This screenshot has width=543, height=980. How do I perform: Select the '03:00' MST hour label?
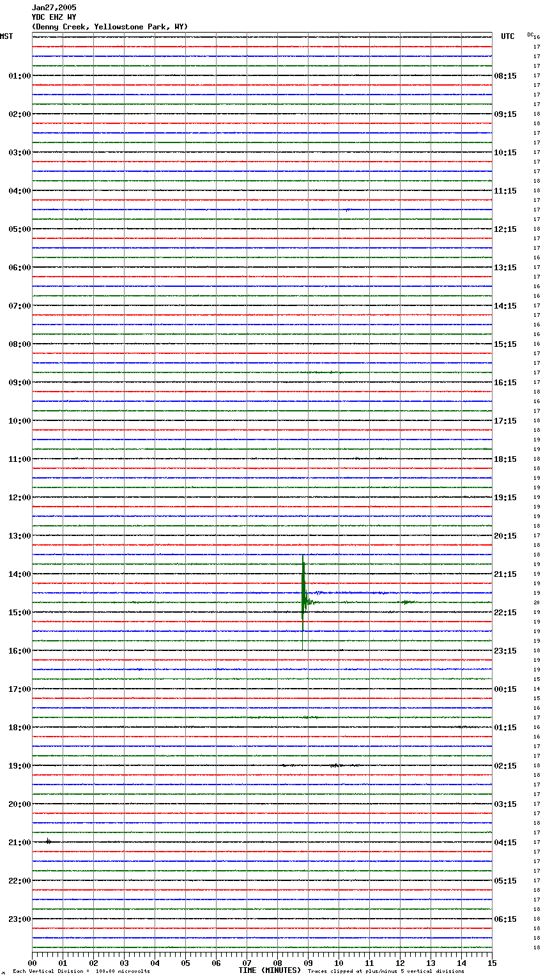20,153
